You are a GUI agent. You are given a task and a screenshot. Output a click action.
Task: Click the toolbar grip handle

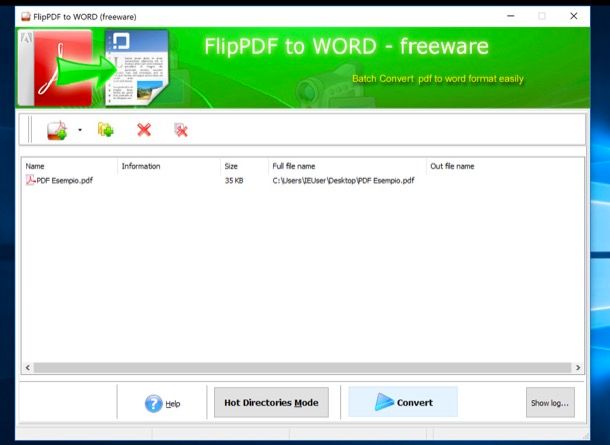(x=30, y=129)
